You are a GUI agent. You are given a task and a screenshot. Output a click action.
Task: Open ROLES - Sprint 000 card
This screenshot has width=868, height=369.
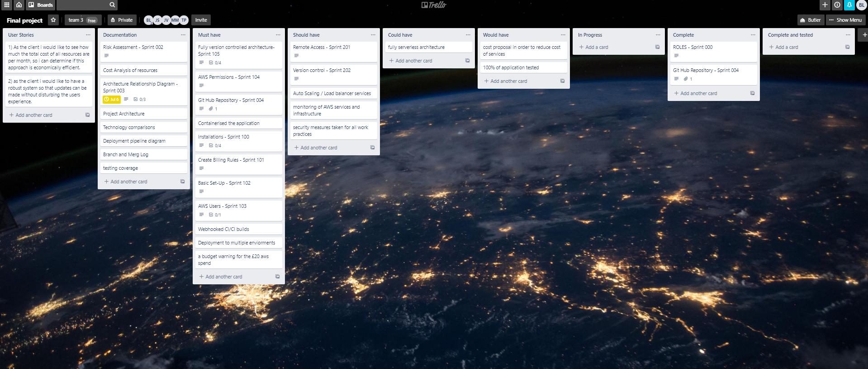(714, 52)
